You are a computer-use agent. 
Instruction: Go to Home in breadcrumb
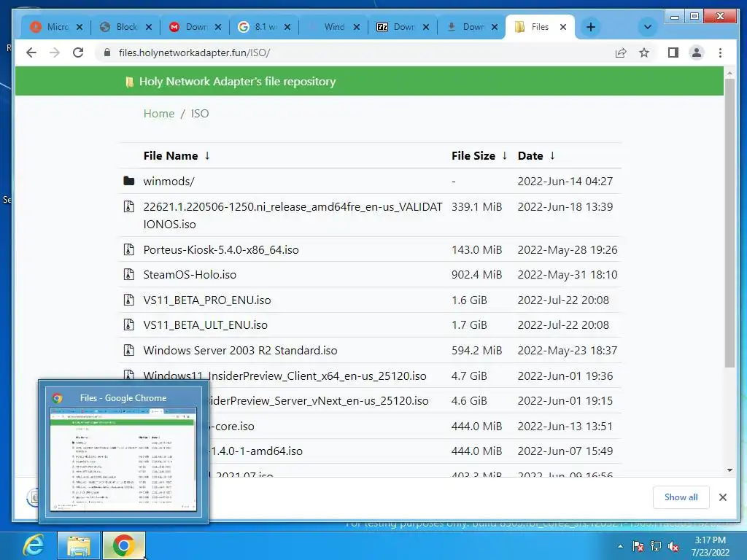coord(158,113)
